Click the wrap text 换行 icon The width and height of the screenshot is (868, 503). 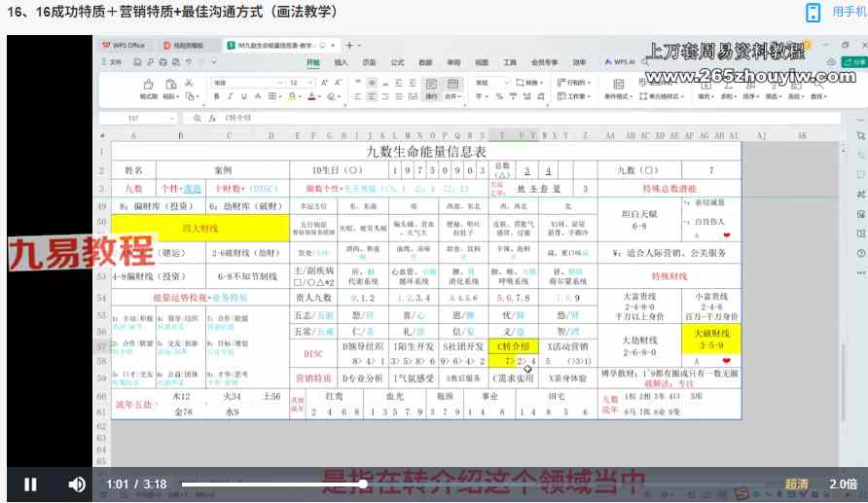click(x=430, y=88)
